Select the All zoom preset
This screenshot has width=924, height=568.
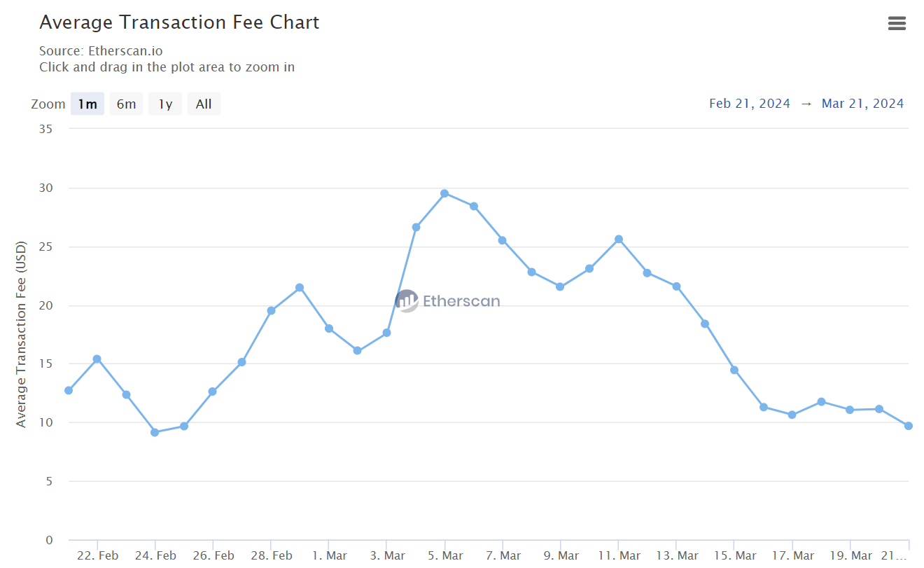(203, 103)
